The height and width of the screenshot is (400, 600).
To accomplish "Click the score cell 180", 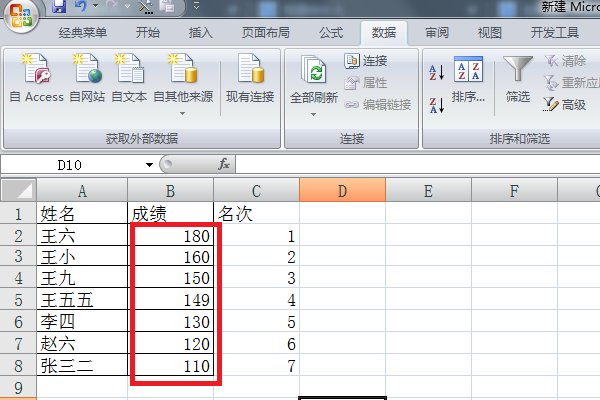I will pyautogui.click(x=170, y=235).
